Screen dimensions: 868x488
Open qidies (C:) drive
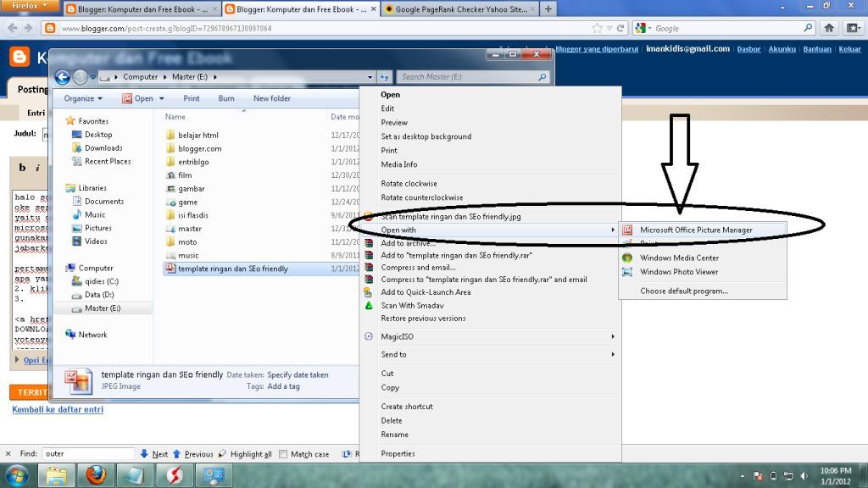pyautogui.click(x=95, y=281)
